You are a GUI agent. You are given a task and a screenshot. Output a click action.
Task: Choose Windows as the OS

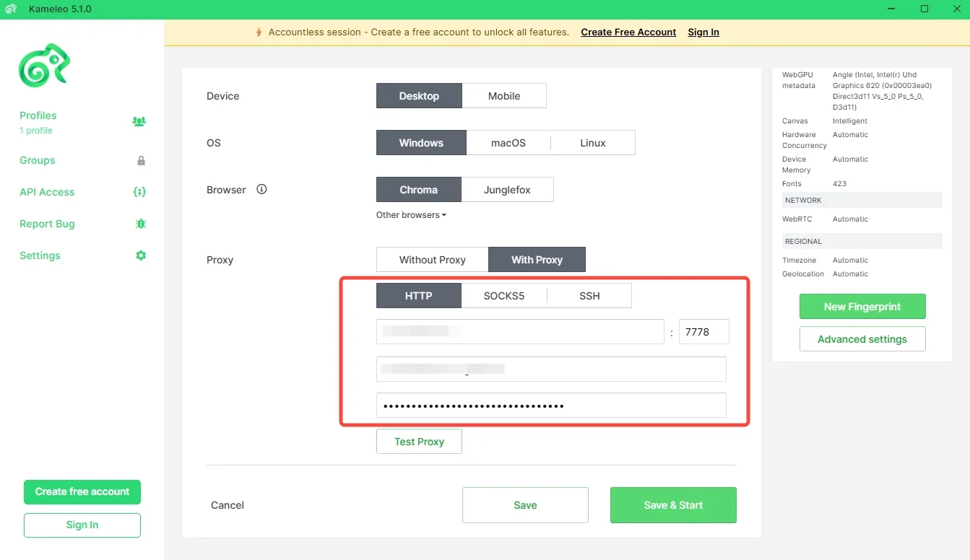tap(421, 143)
